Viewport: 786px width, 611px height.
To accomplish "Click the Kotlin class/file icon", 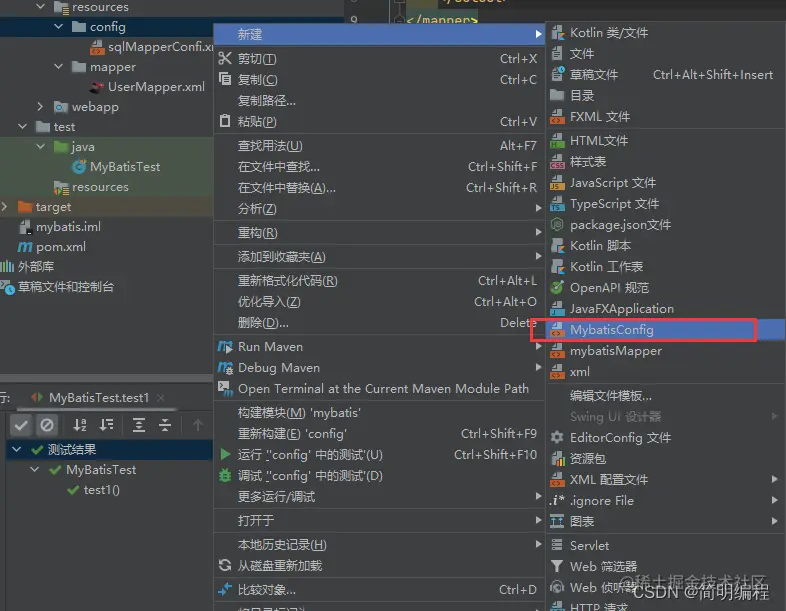I will pyautogui.click(x=557, y=33).
